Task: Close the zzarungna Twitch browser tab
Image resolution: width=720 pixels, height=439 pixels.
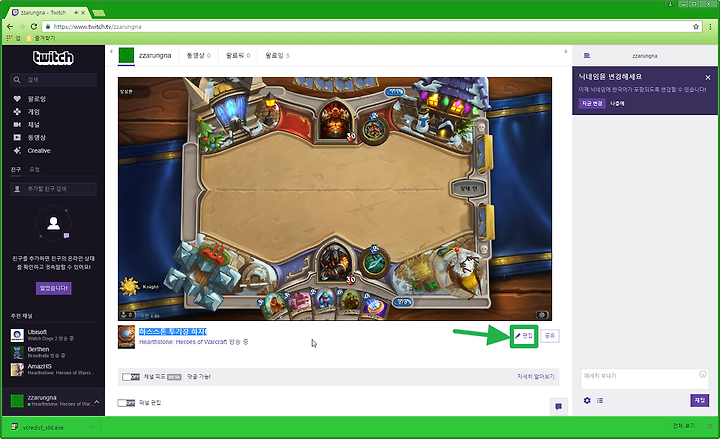Action: 83,12
